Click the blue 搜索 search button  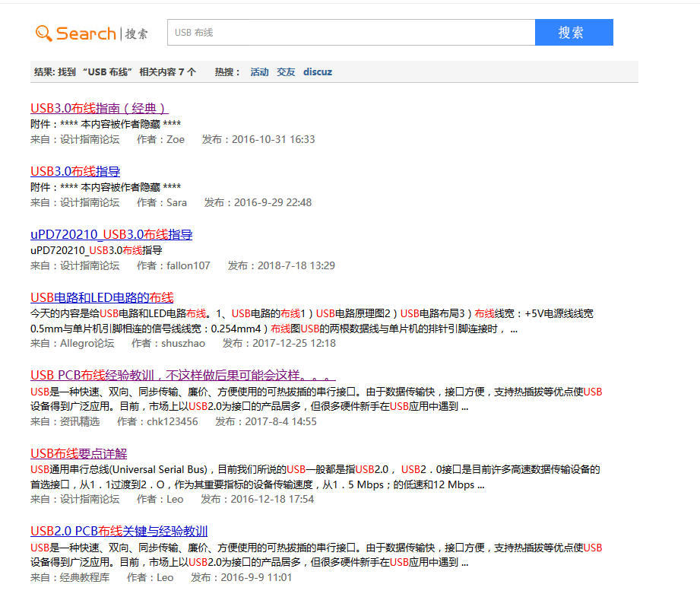573,33
